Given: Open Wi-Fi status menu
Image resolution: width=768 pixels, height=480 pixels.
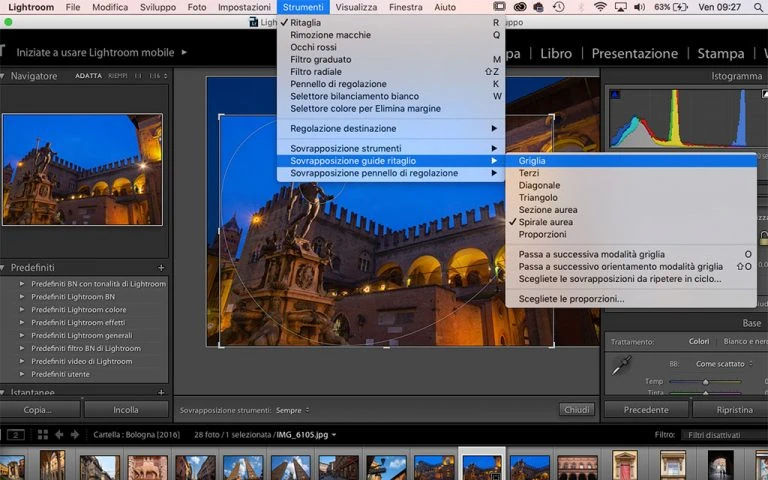Looking at the screenshot, I should click(600, 7).
